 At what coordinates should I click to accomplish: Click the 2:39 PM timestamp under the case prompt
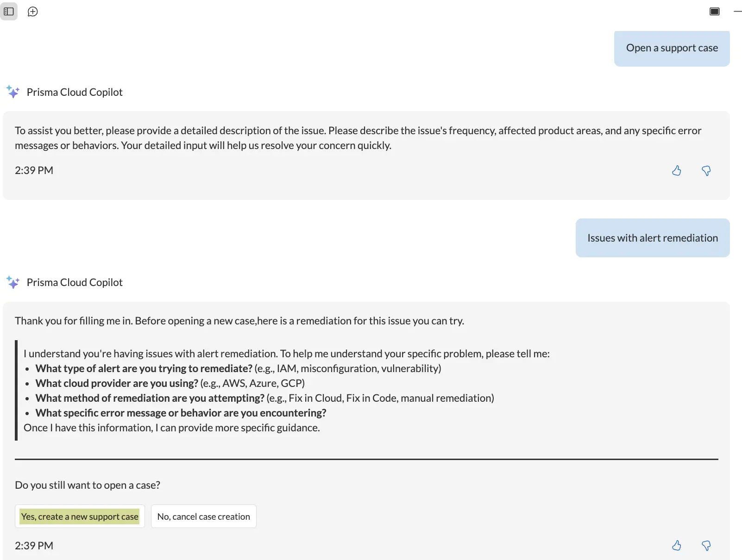(34, 546)
